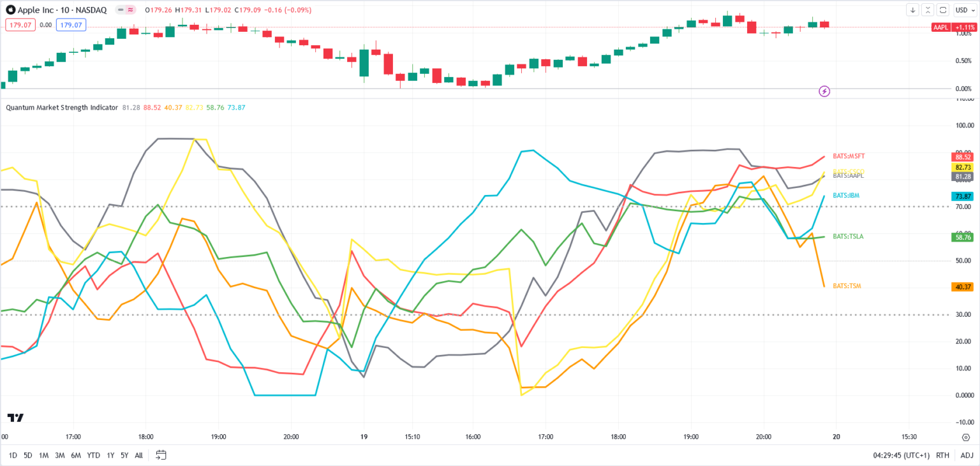Click the purple lightning bolt icon on chart
This screenshot has width=980, height=466.
pos(825,92)
